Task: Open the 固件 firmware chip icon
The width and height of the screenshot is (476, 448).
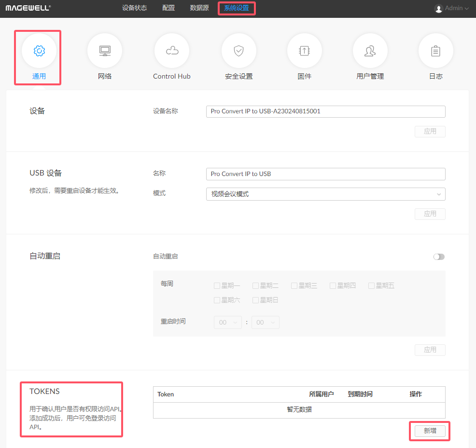Action: pyautogui.click(x=305, y=51)
